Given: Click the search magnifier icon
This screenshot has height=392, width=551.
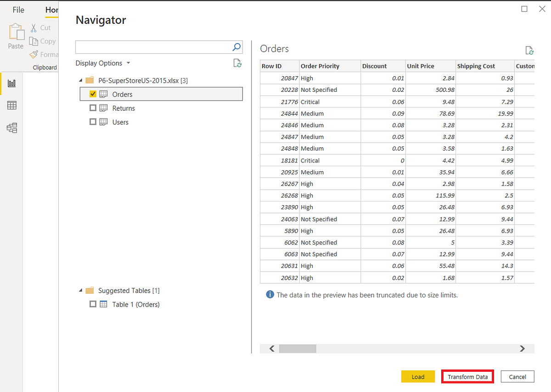Looking at the screenshot, I should (236, 47).
